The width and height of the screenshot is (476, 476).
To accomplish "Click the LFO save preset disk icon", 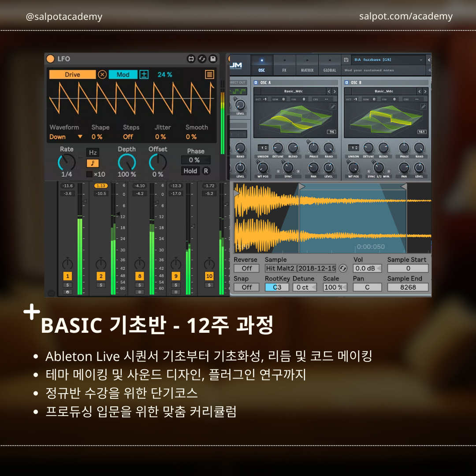I will 213,59.
